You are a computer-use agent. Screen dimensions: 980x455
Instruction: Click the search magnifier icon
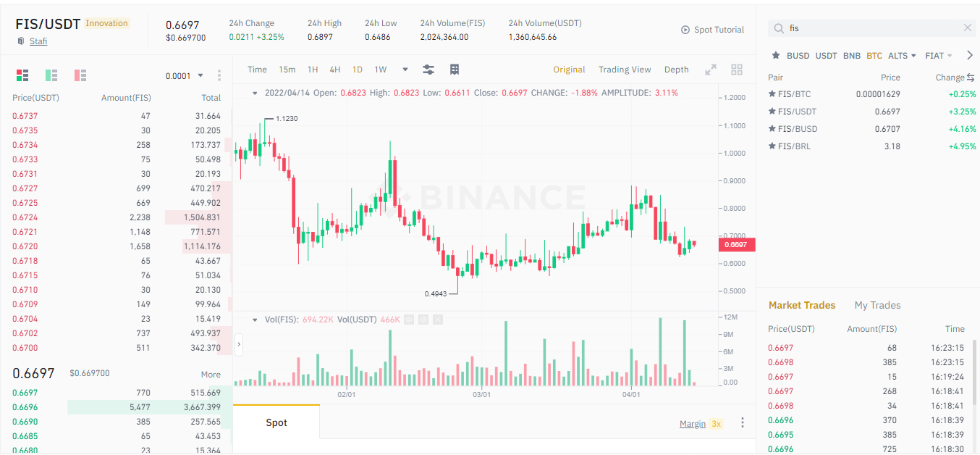tap(779, 28)
